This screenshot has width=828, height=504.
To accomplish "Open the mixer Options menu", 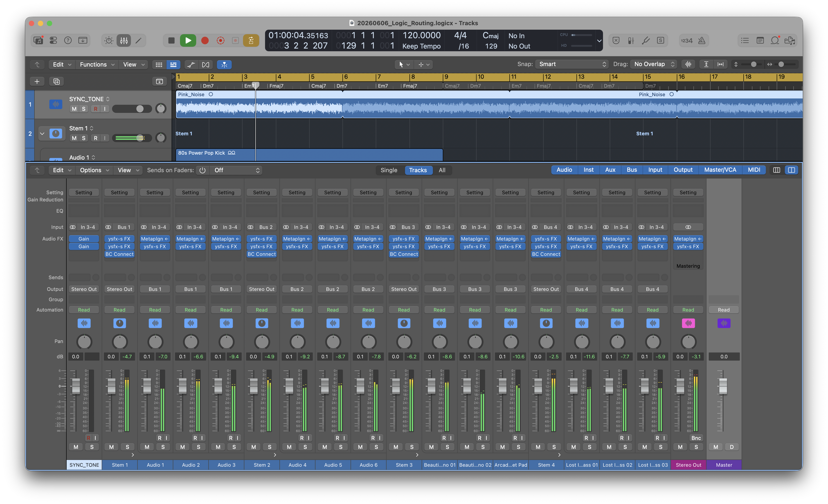I will pos(94,170).
